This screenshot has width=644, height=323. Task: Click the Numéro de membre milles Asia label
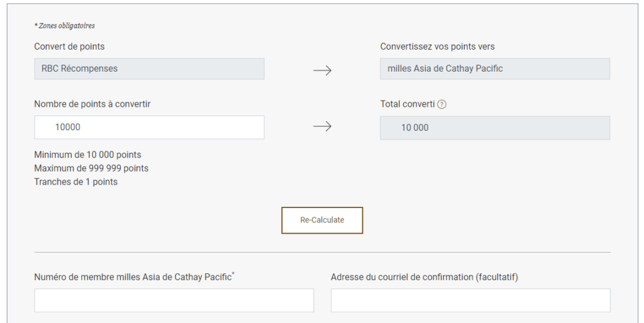(134, 276)
